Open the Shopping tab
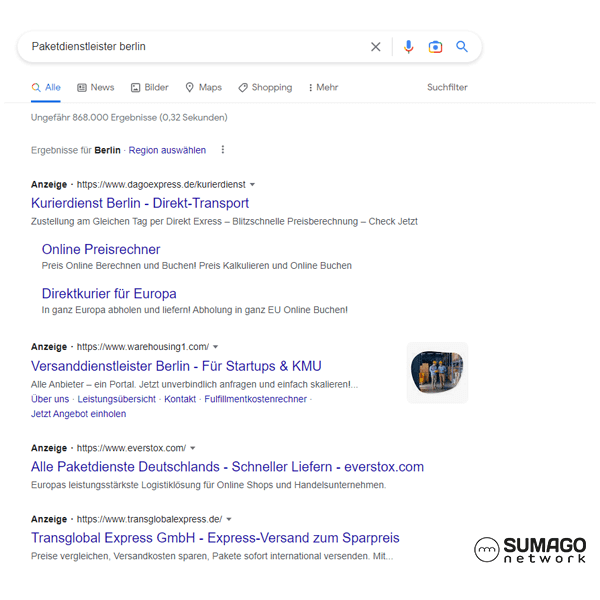Viewport: 600px width, 600px height. tap(265, 88)
